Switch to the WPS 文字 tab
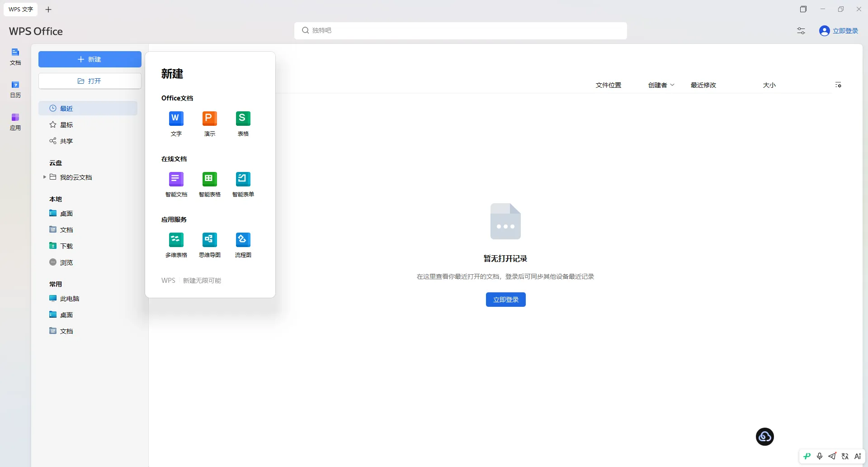Image resolution: width=868 pixels, height=467 pixels. point(21,10)
